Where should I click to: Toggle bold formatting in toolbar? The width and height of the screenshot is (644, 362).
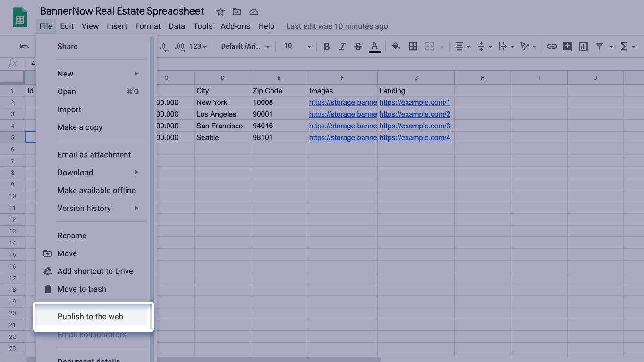326,46
